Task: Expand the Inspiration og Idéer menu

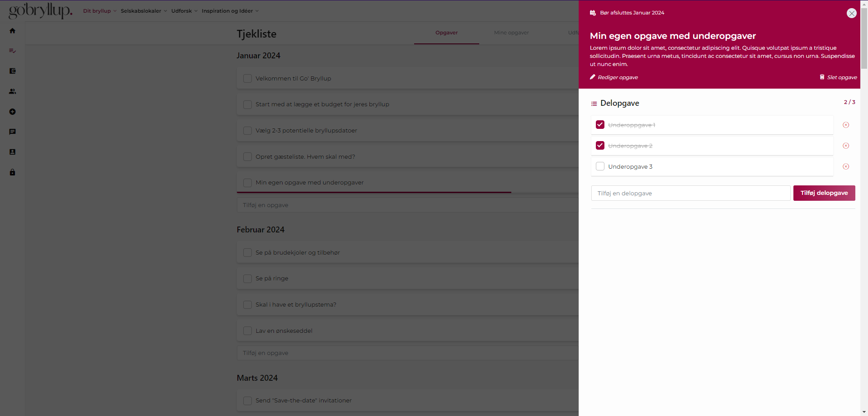Action: pyautogui.click(x=230, y=11)
